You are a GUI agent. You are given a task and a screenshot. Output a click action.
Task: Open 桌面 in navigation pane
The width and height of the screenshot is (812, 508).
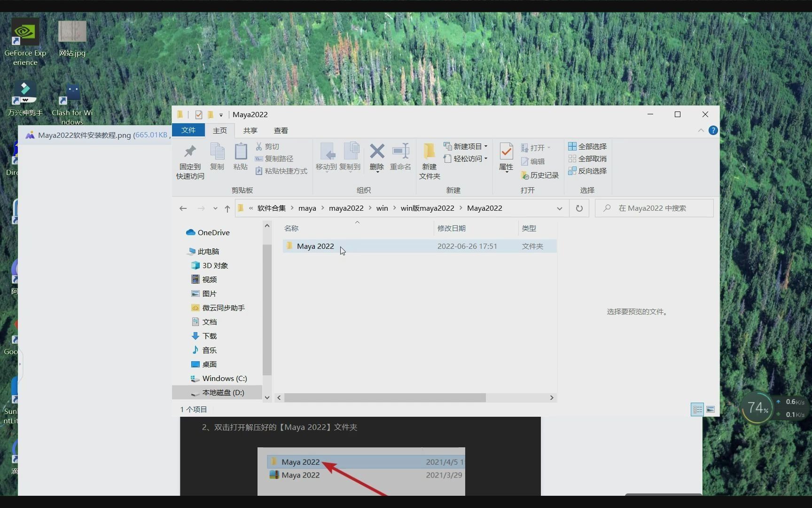[x=204, y=364]
